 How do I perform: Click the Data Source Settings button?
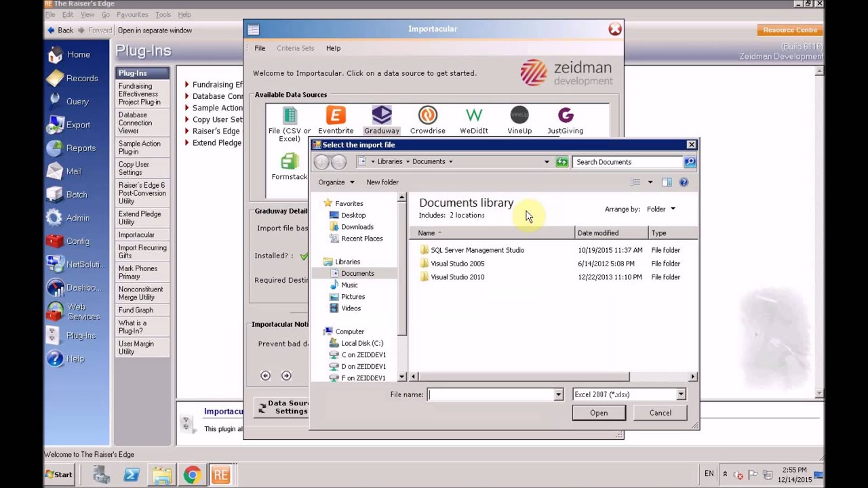point(283,407)
